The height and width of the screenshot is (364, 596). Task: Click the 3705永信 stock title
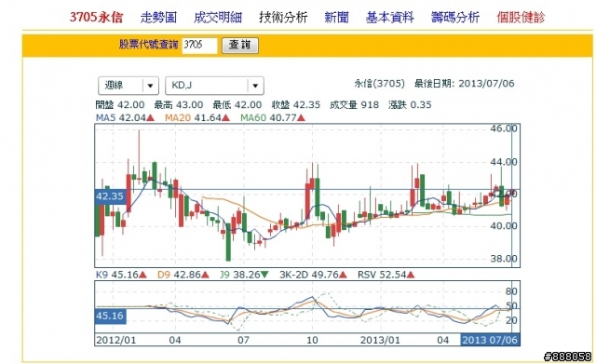pos(96,17)
